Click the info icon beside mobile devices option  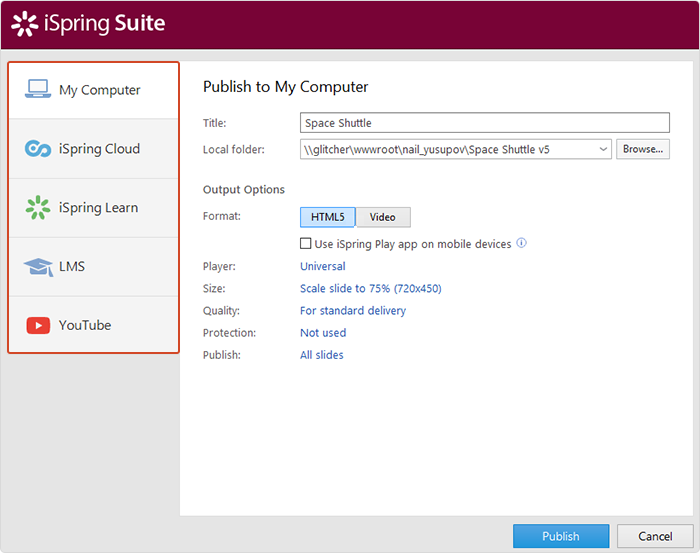click(521, 243)
